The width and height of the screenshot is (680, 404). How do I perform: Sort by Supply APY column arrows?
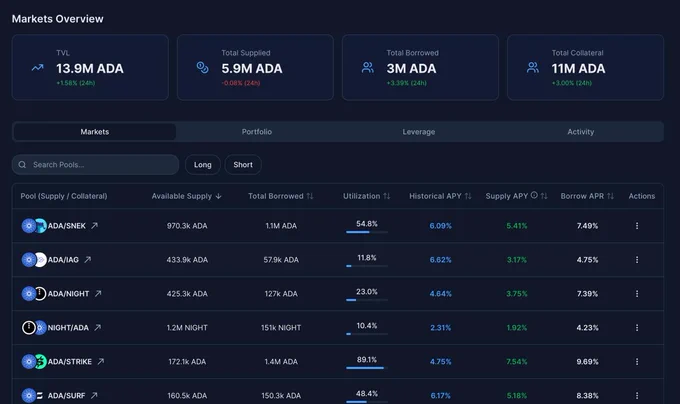coord(544,196)
